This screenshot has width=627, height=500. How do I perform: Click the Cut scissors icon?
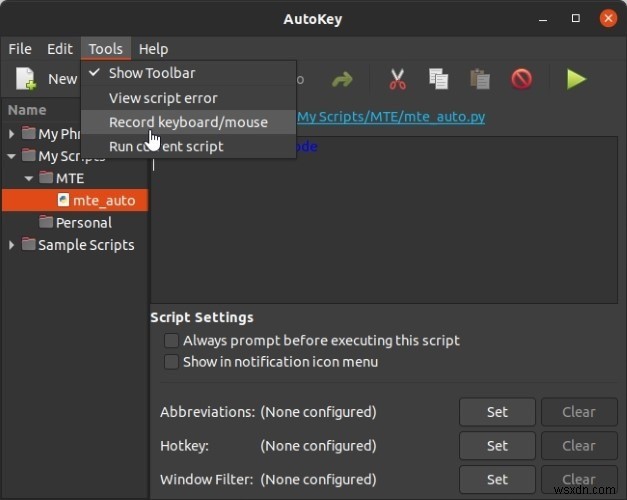[397, 79]
